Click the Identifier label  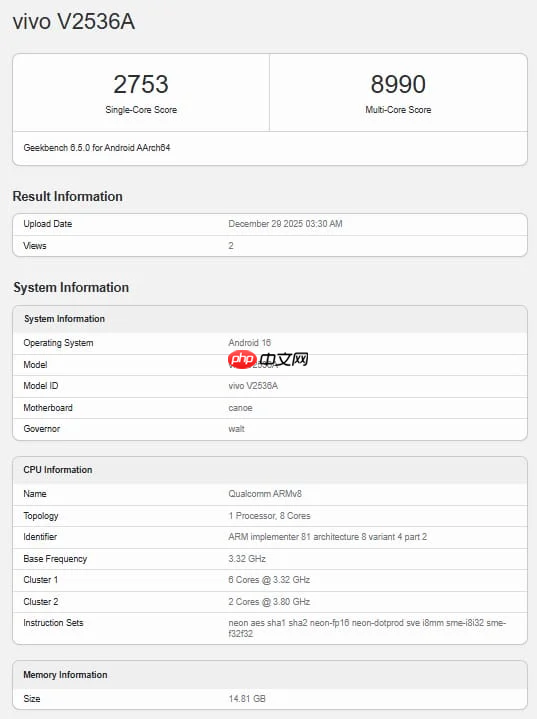(40, 537)
